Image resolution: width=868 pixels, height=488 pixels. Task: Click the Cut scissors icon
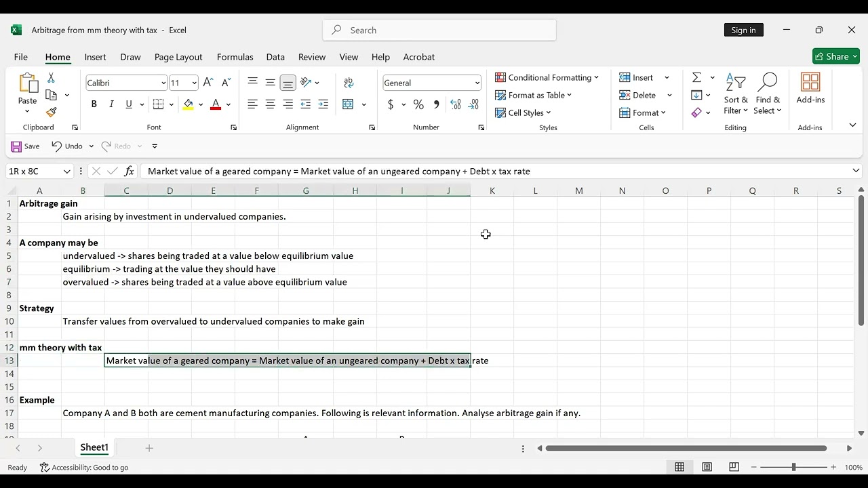(x=51, y=79)
